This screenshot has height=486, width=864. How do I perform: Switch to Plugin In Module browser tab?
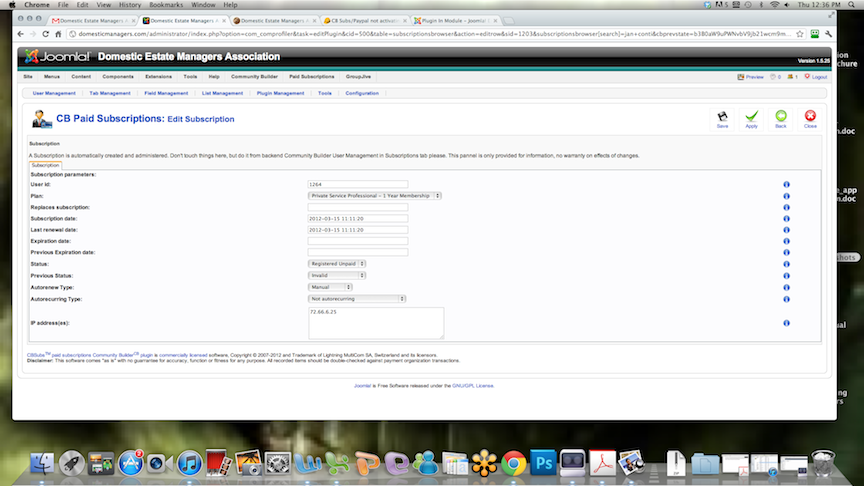pyautogui.click(x=455, y=20)
